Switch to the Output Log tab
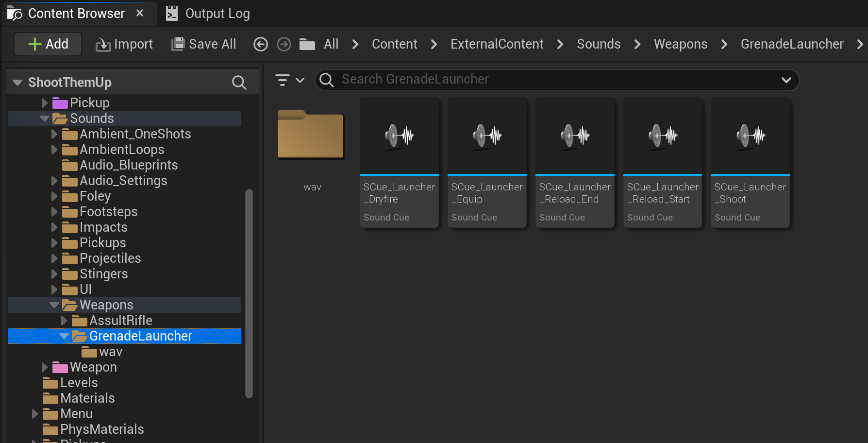This screenshot has height=443, width=868. (x=207, y=14)
